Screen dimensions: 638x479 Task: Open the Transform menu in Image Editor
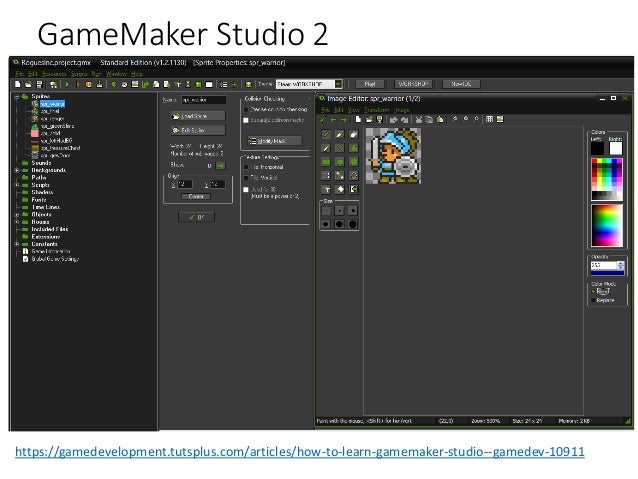(x=377, y=109)
